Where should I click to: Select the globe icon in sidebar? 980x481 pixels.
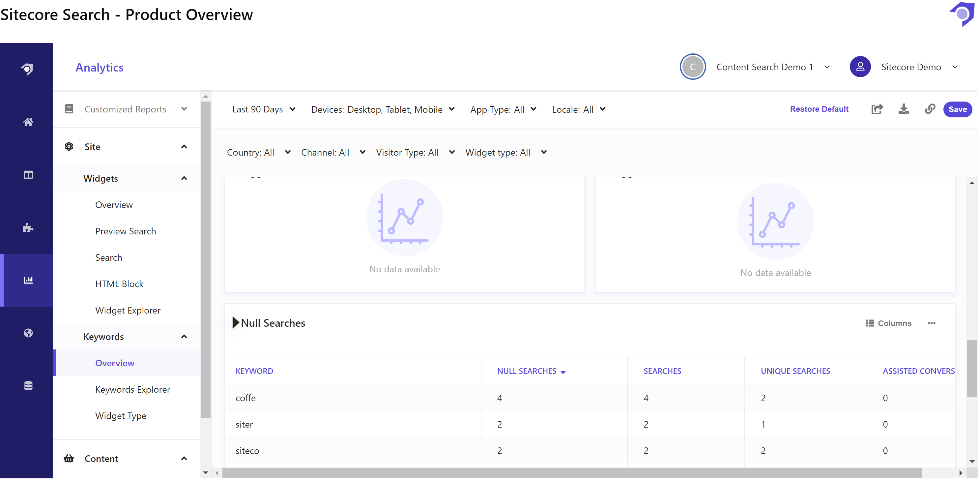tap(28, 333)
